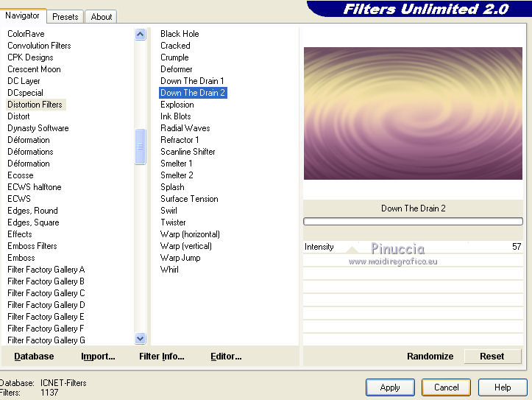Select Emboss Filters category

pyautogui.click(x=32, y=246)
